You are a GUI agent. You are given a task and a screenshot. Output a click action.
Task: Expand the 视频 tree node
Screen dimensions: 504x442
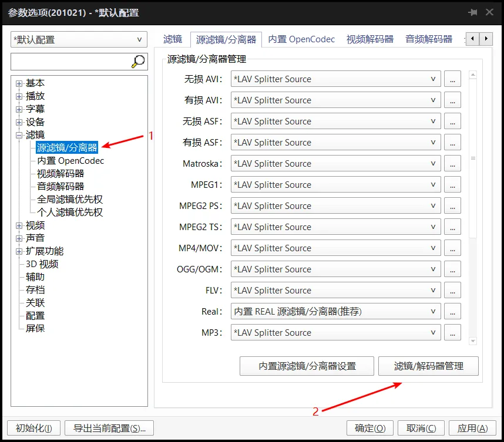coord(19,225)
